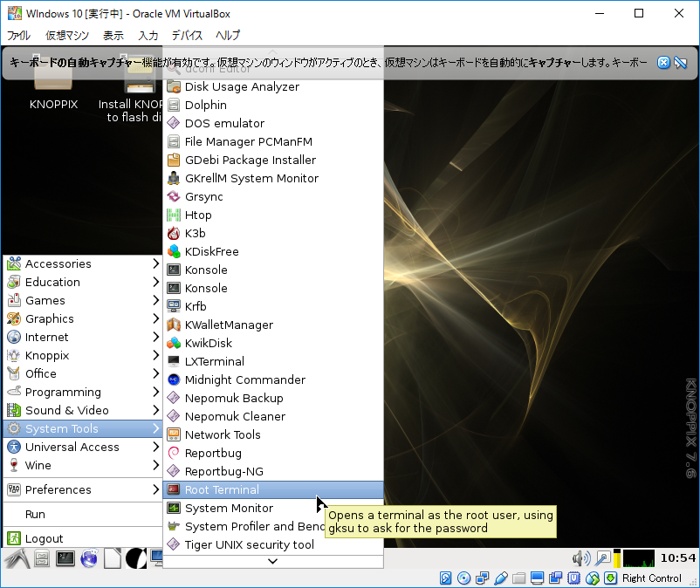The height and width of the screenshot is (588, 700).
Task: Click VirtualBox optical disc status icon
Action: click(463, 578)
